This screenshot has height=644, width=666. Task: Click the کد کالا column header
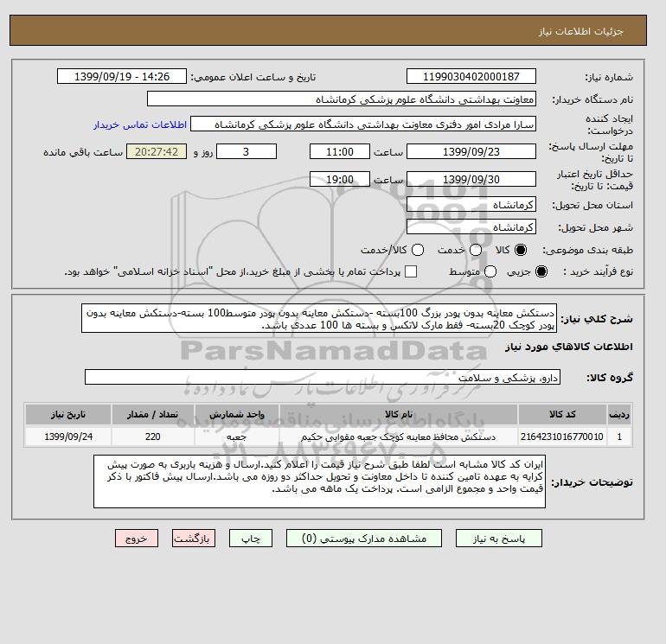tap(562, 414)
